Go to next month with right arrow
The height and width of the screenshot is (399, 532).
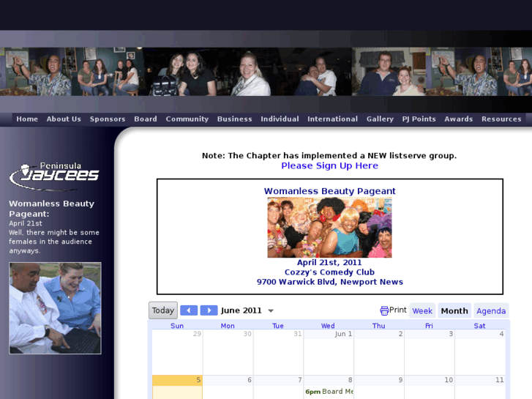point(209,310)
